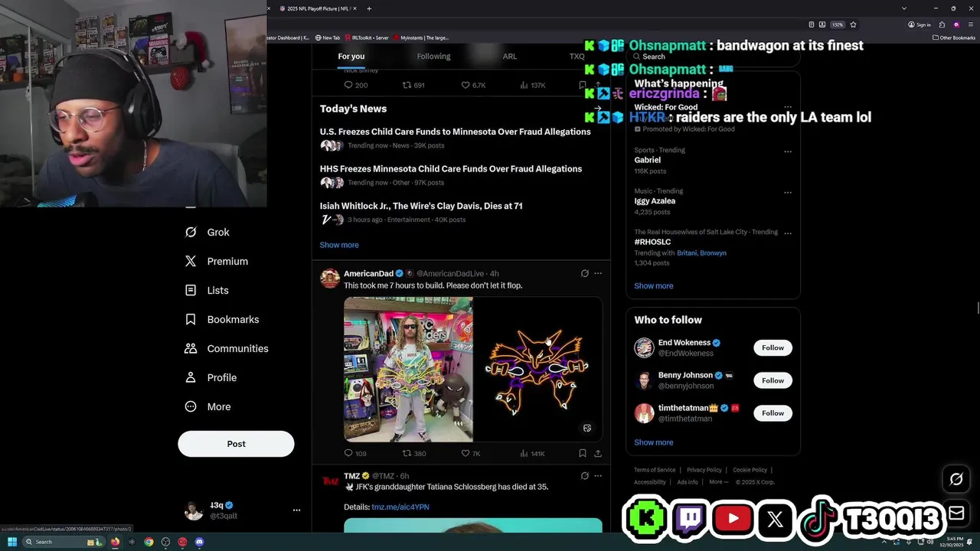Open Lists in the sidebar

(207, 290)
